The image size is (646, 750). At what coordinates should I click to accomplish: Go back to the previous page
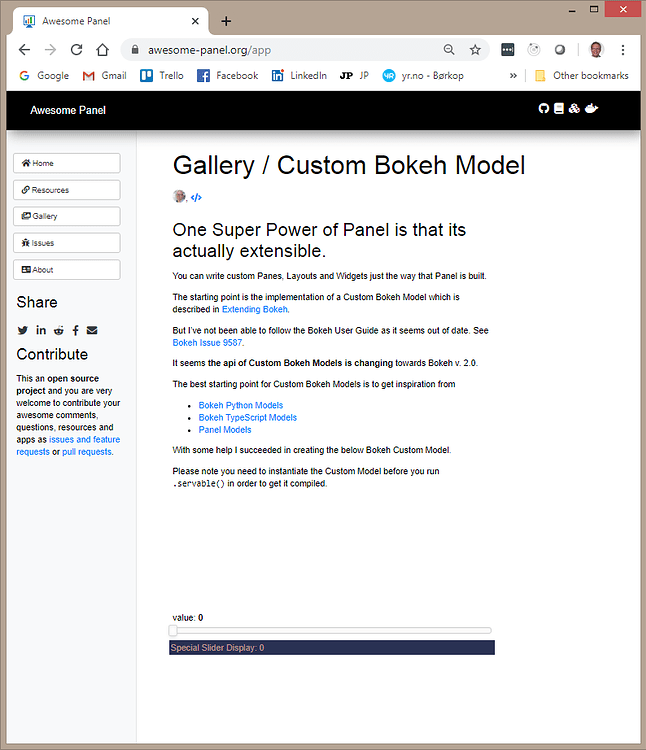point(24,50)
